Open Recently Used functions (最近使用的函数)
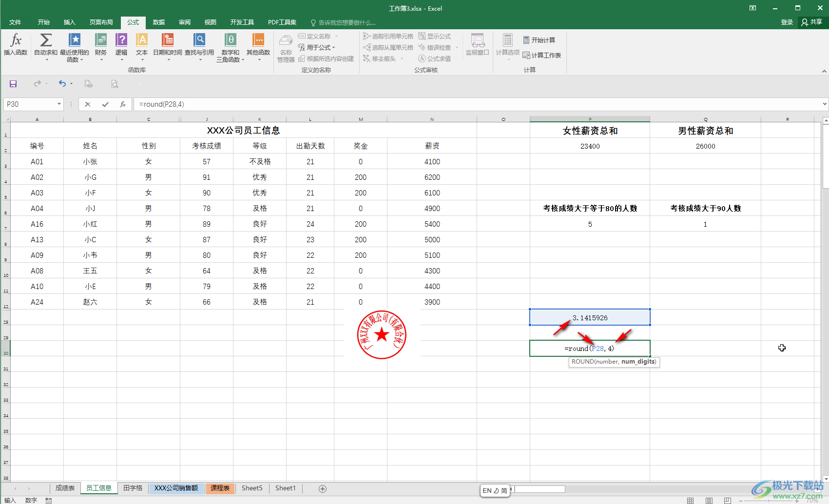Screen dimensions: 829x504 [75, 47]
